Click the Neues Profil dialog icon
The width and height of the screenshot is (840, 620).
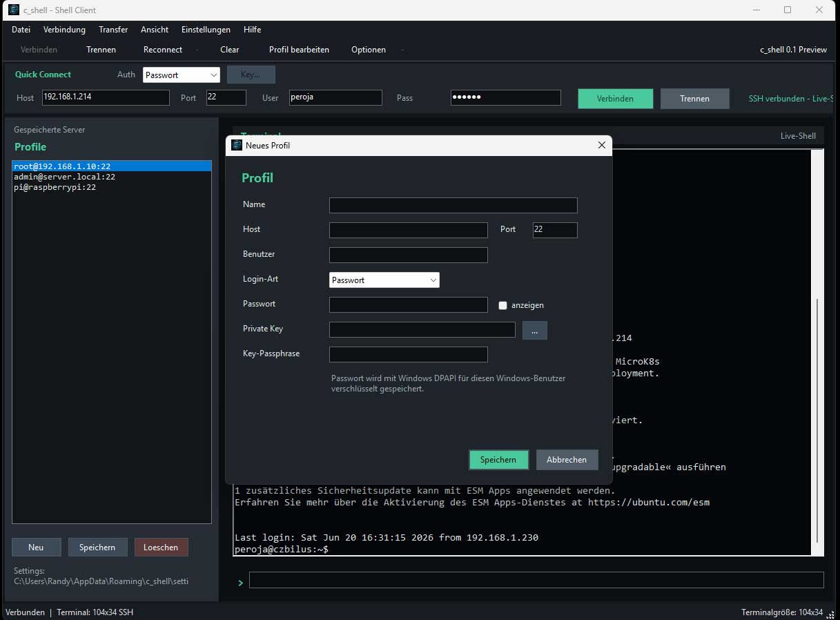237,145
